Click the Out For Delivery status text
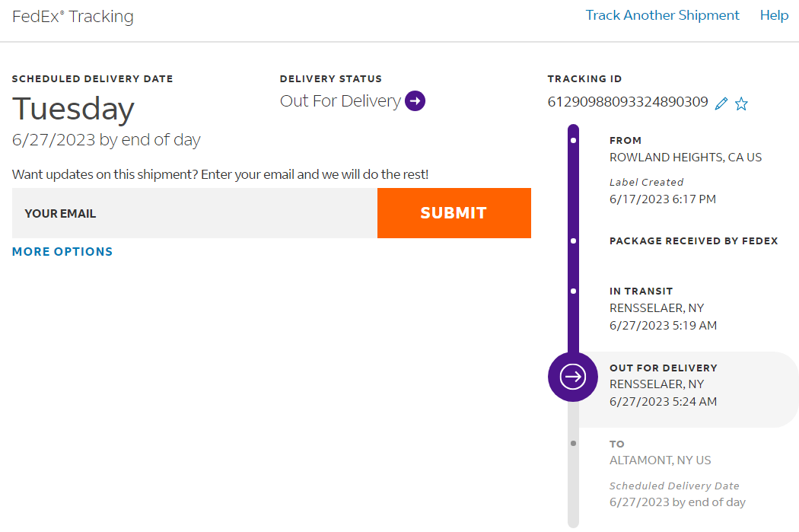799x532 pixels. [x=340, y=100]
